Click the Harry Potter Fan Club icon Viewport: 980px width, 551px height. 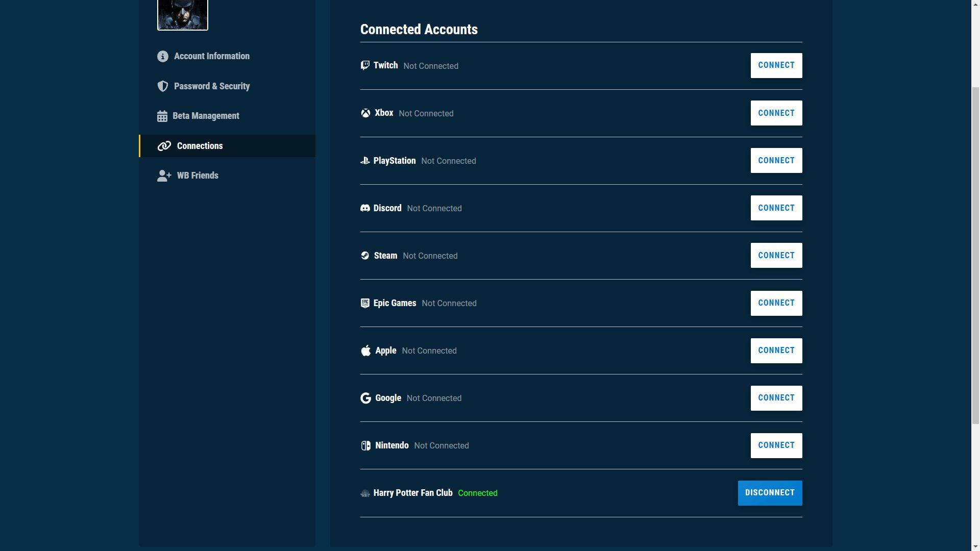click(x=365, y=493)
